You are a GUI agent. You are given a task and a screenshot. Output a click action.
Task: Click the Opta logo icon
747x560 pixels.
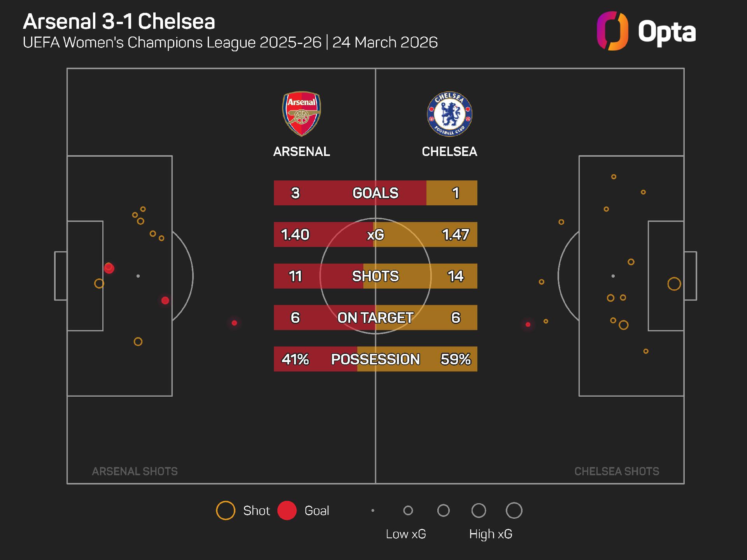point(612,31)
